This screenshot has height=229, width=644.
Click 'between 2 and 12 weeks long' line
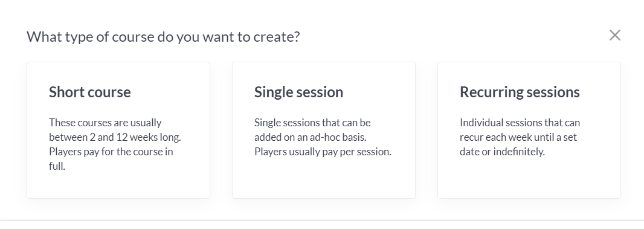[115, 137]
